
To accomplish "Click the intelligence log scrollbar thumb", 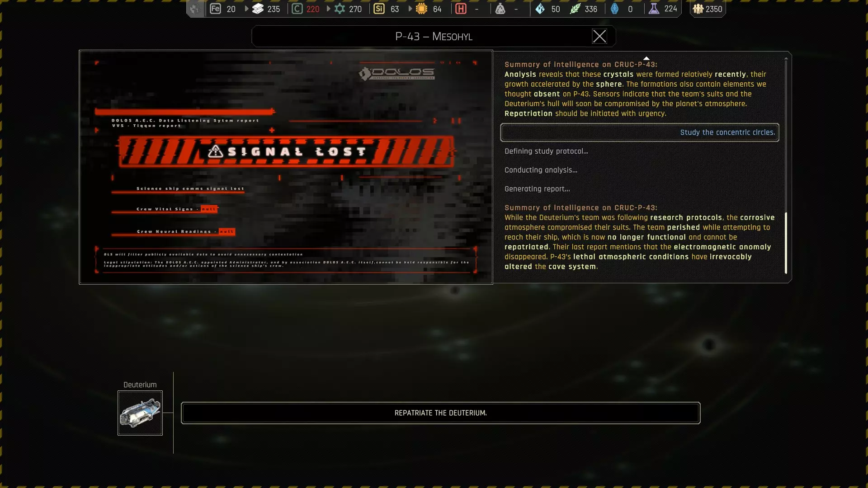I will [786, 243].
